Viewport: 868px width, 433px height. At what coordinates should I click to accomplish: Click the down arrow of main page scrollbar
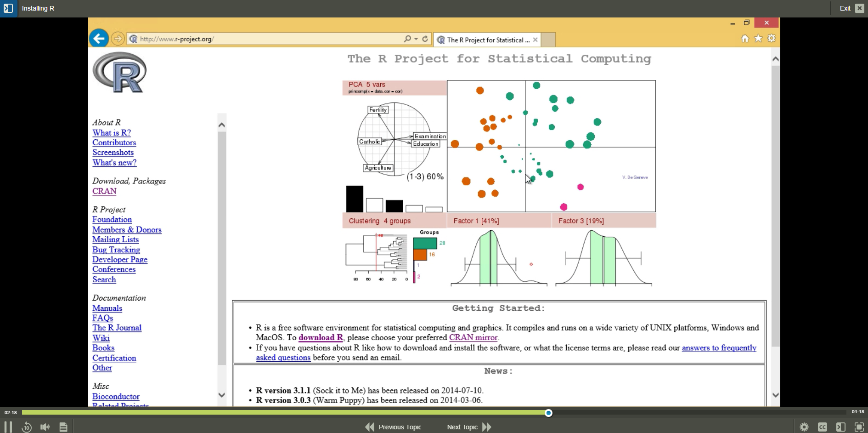(x=775, y=395)
